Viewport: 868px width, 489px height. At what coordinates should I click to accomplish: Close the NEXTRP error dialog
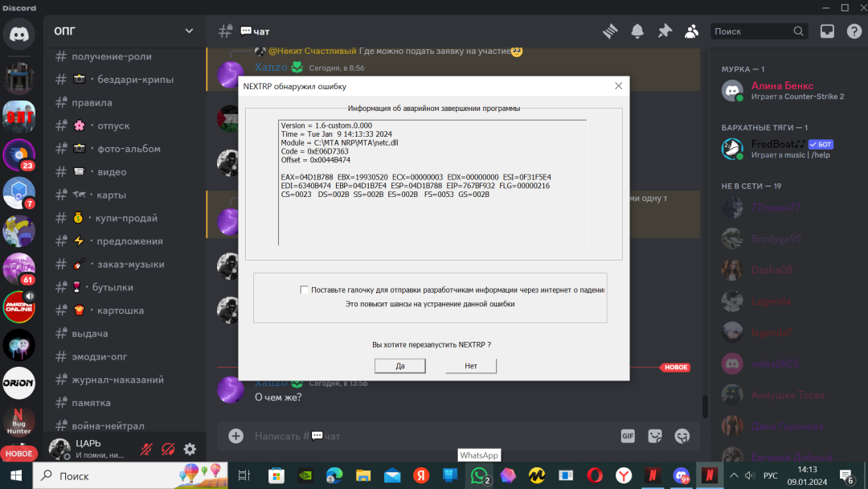[x=618, y=86]
